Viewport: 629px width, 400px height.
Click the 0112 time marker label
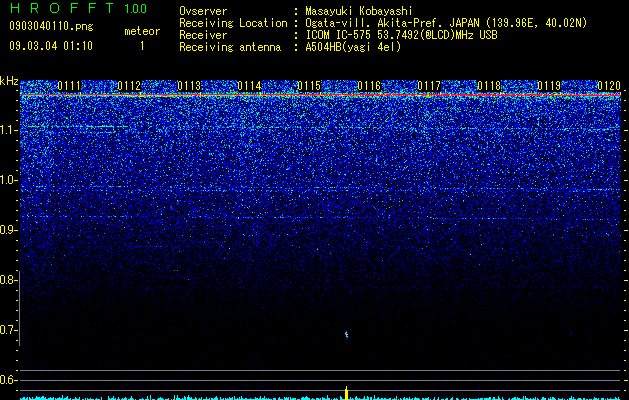click(129, 86)
